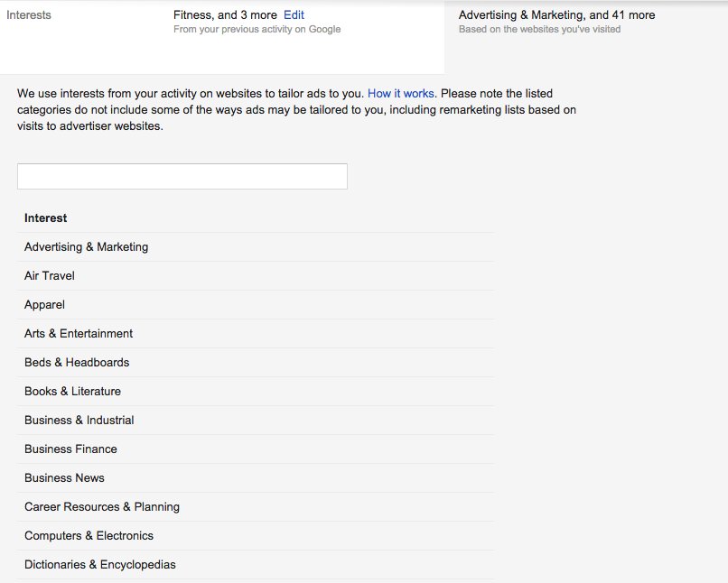Select Career Resources & Planning interest
Image resolution: width=728 pixels, height=583 pixels.
point(102,507)
